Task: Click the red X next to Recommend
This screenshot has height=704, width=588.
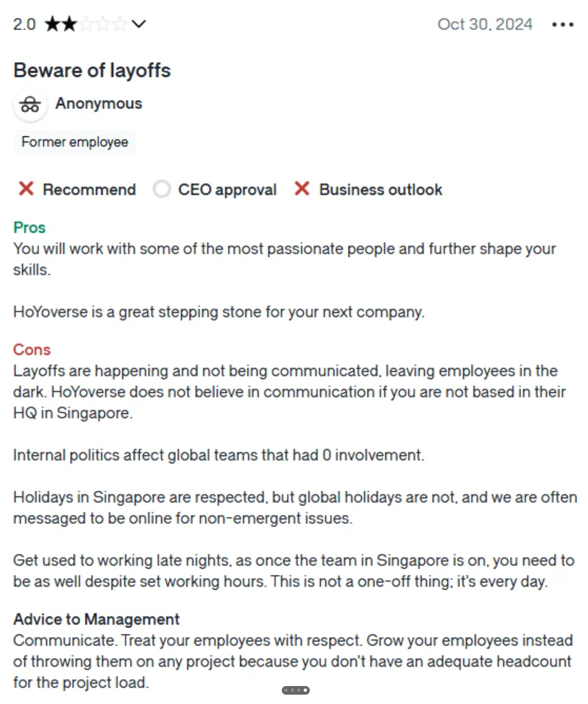Action: 26,189
